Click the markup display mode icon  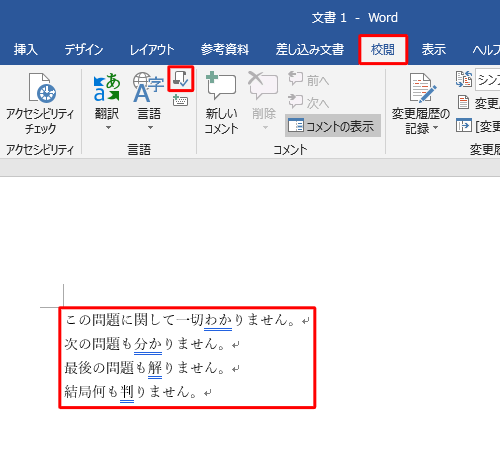[x=464, y=79]
